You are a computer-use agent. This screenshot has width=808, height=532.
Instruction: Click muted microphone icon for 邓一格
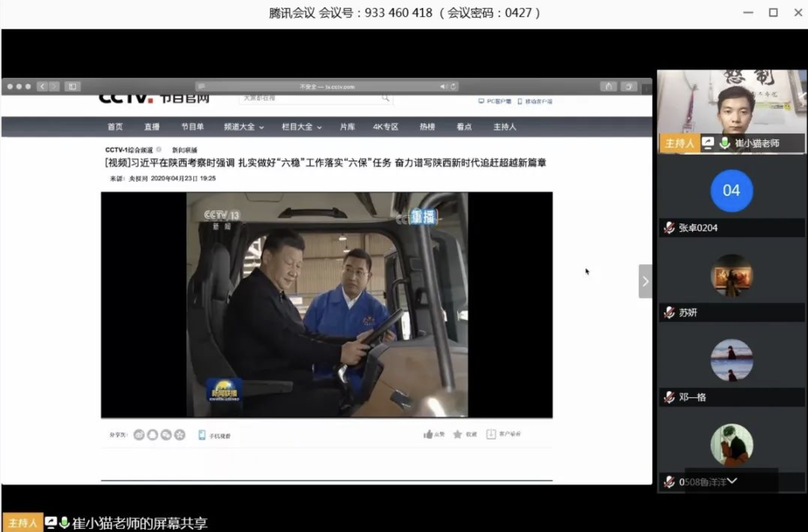point(669,397)
